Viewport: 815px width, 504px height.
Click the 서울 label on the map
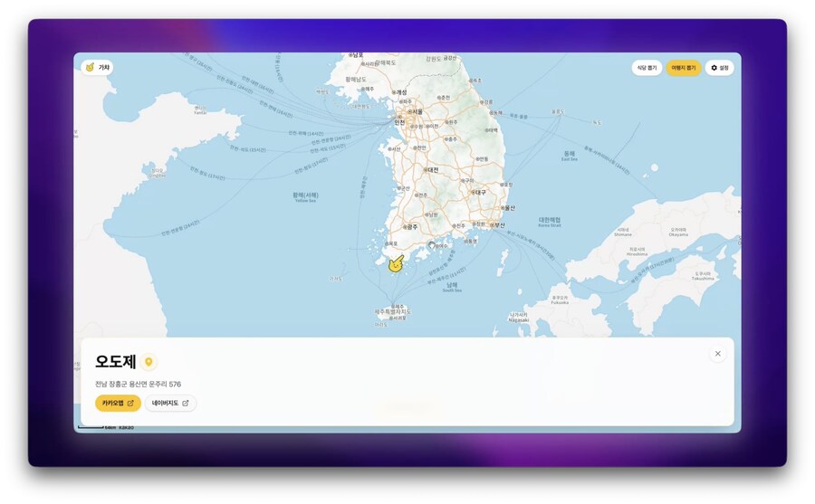tap(416, 111)
